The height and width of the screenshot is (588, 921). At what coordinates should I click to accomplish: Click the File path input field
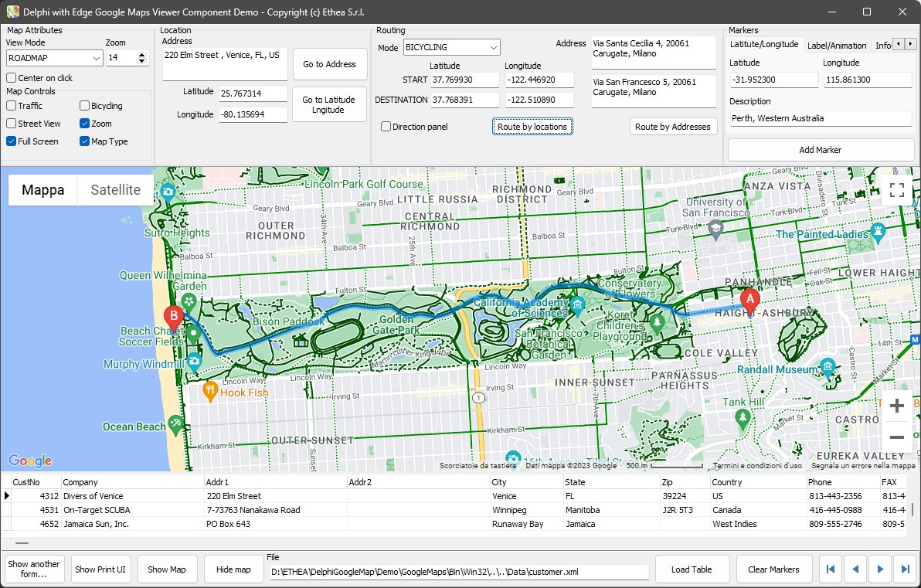(459, 572)
